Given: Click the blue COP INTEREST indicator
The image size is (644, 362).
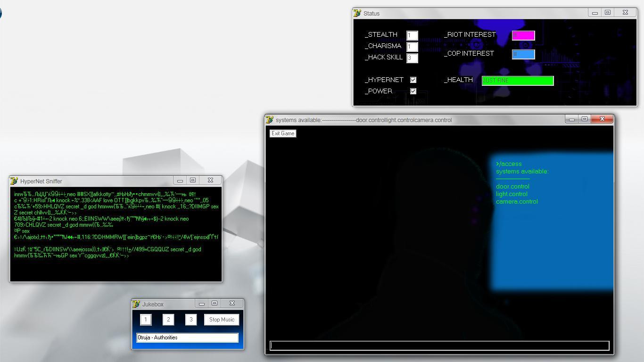Looking at the screenshot, I should point(523,54).
